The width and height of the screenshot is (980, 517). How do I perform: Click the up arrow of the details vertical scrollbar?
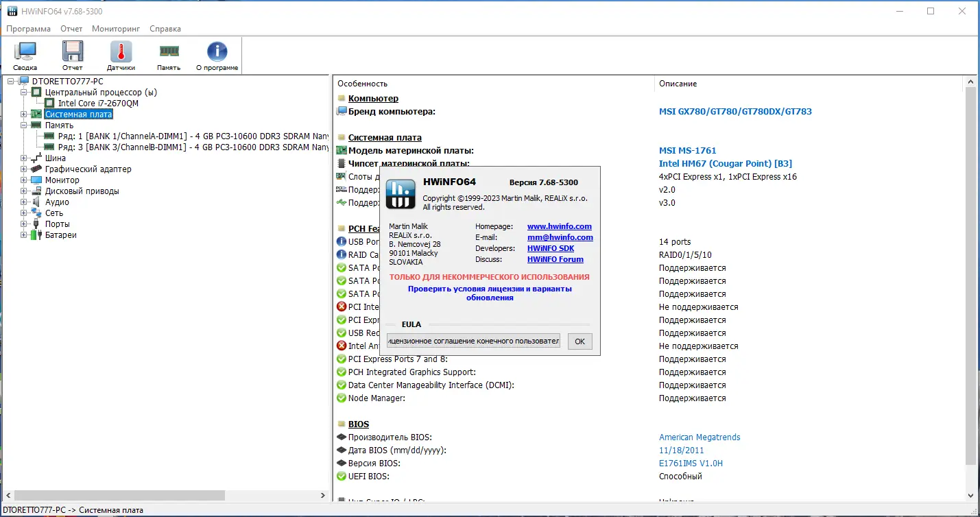pos(970,82)
